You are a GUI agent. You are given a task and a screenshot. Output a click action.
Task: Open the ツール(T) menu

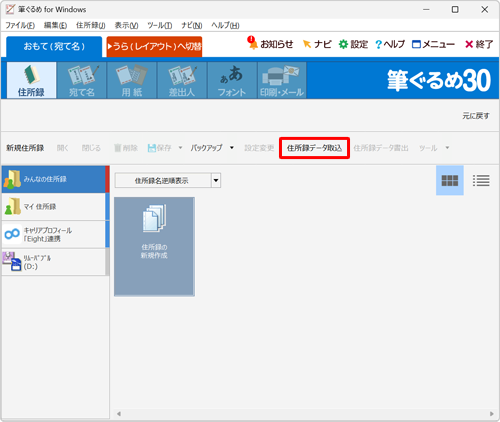pyautogui.click(x=160, y=25)
